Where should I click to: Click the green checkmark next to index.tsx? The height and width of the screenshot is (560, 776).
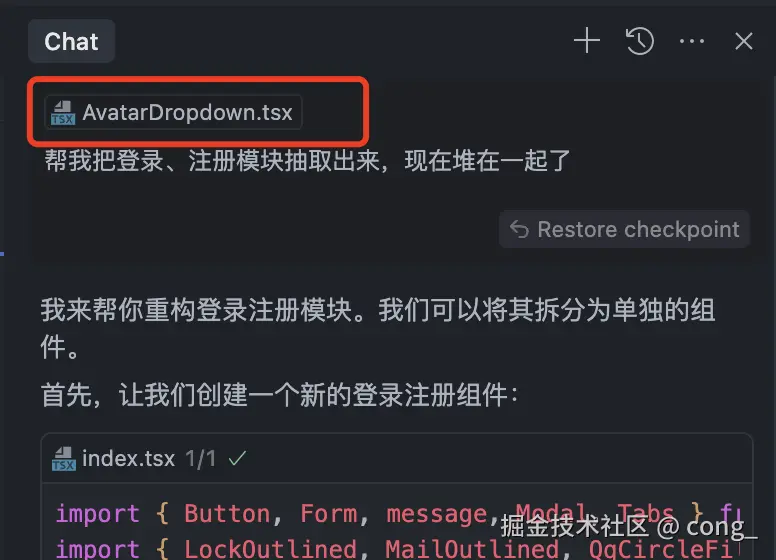tap(237, 459)
